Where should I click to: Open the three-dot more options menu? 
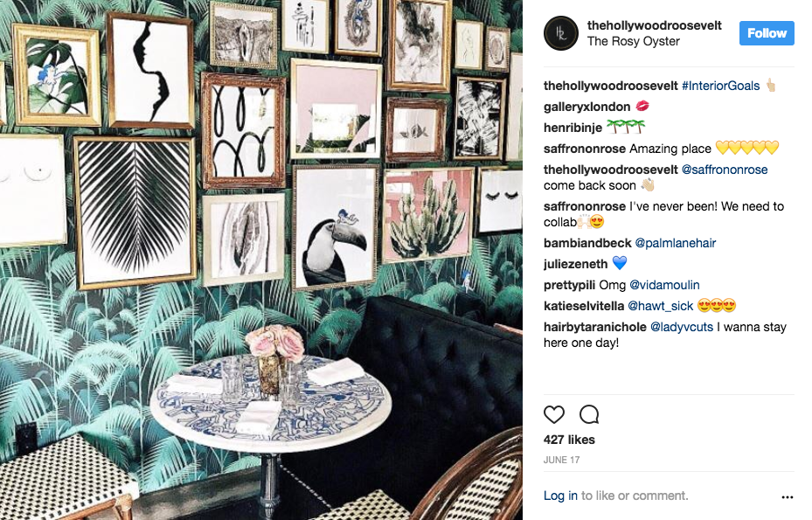click(x=788, y=496)
